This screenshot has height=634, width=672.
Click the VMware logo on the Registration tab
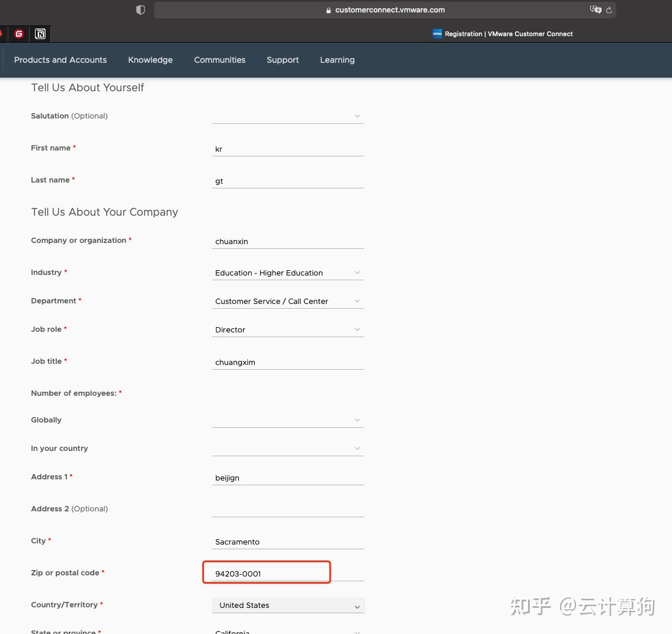437,34
